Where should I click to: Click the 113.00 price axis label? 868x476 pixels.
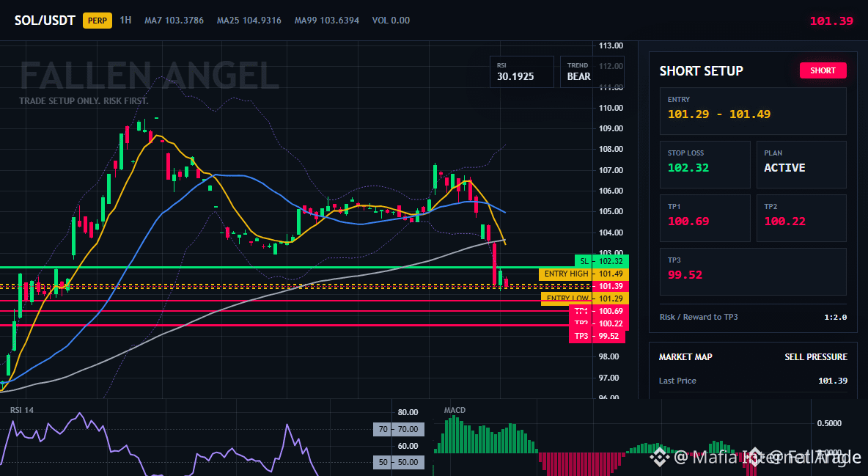point(611,45)
